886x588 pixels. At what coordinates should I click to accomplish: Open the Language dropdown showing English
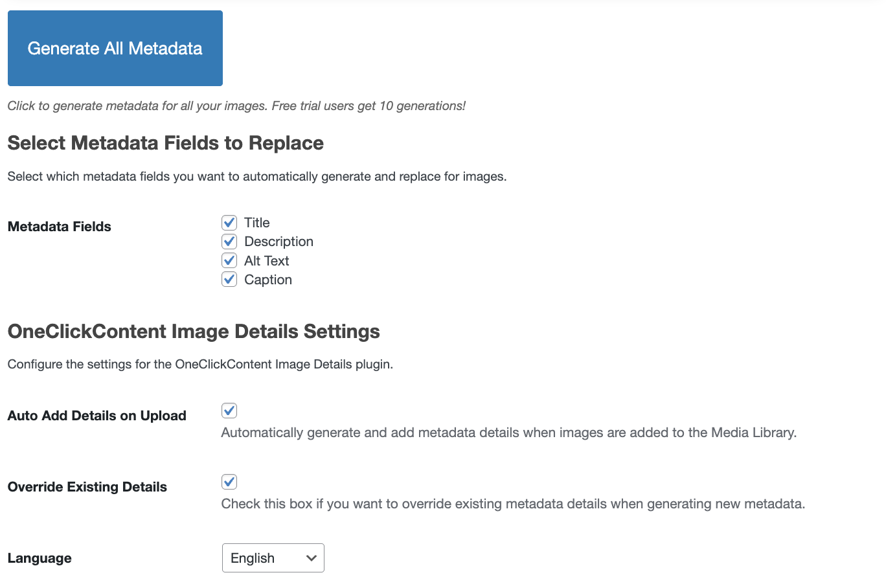click(273, 558)
